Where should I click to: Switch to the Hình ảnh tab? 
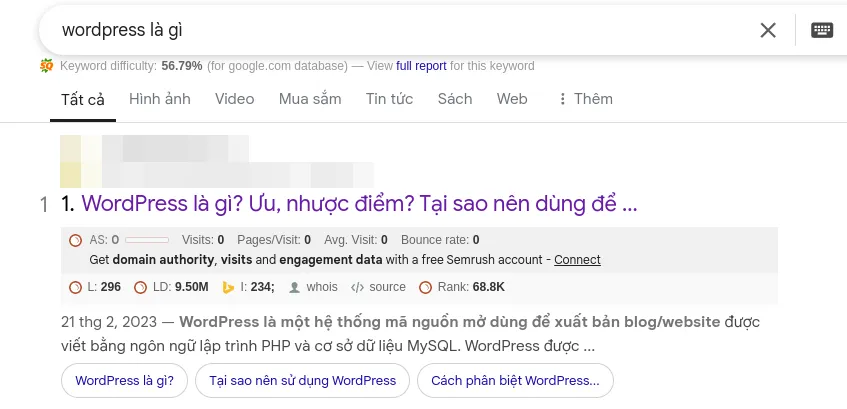point(160,99)
